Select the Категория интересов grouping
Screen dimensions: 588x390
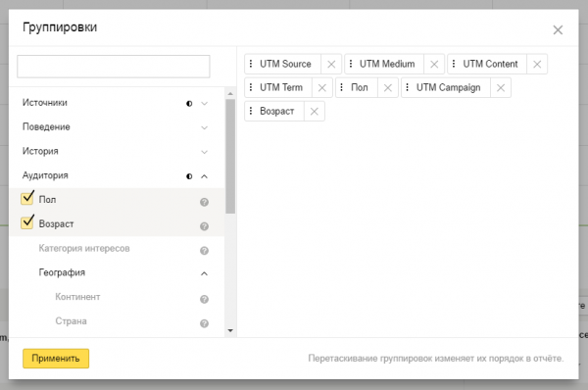coord(84,248)
